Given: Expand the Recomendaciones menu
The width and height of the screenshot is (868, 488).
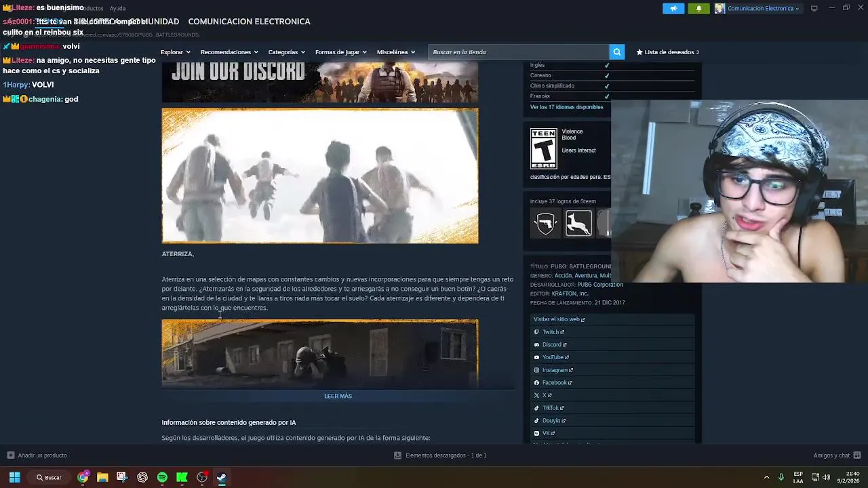Looking at the screenshot, I should click(x=229, y=52).
